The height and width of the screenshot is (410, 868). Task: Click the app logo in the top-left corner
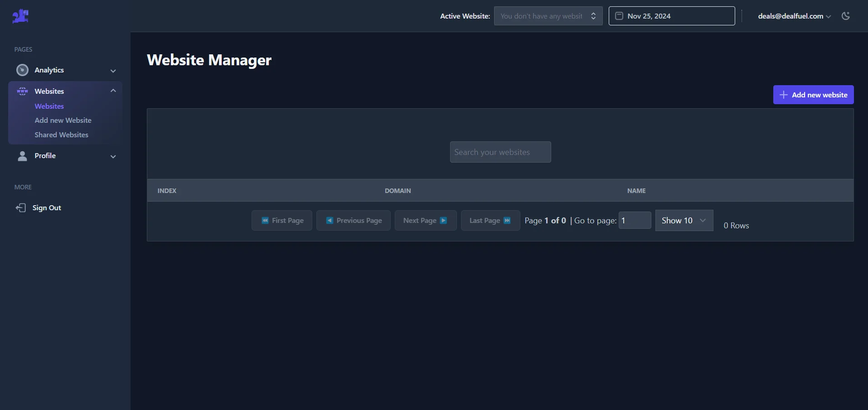click(20, 16)
